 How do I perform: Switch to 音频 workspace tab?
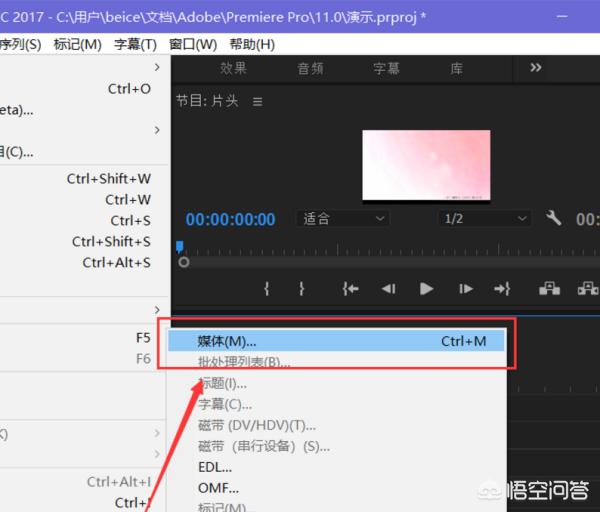(x=310, y=68)
